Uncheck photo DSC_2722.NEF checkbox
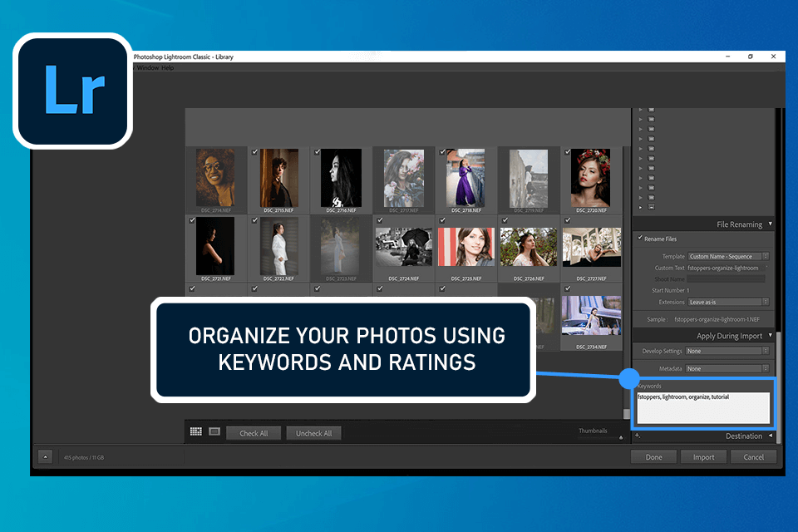This screenshot has height=532, width=798. point(255,220)
